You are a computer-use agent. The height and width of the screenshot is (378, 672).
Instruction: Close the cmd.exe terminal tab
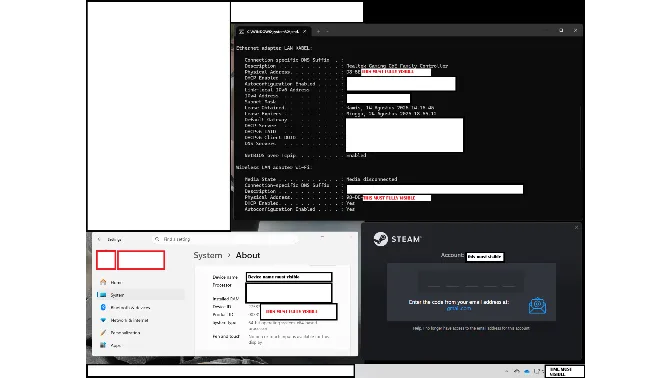click(x=305, y=31)
